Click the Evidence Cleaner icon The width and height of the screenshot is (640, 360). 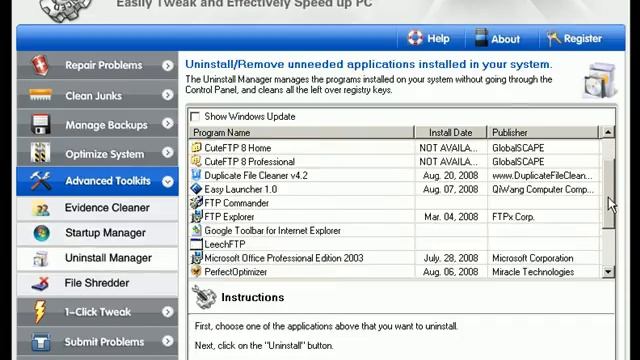(41, 209)
